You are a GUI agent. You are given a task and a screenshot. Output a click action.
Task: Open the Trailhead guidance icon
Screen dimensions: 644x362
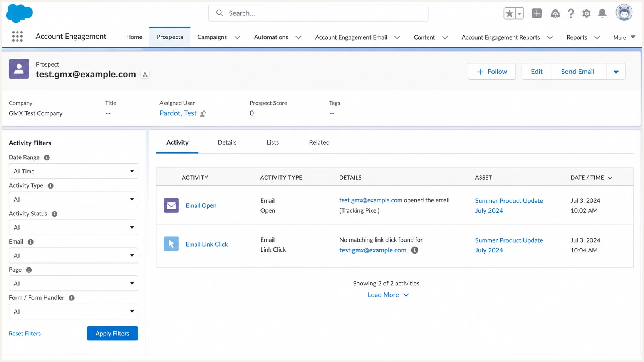pyautogui.click(x=555, y=13)
